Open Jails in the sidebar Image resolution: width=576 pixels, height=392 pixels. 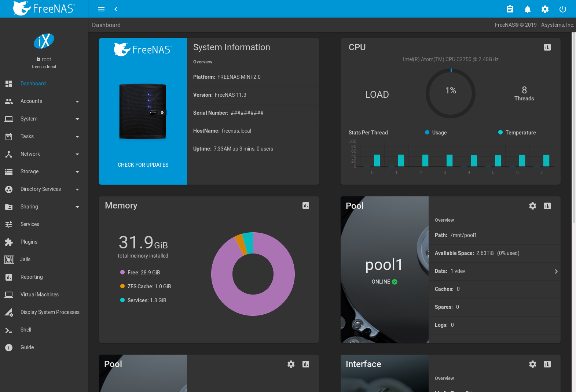coord(44,259)
